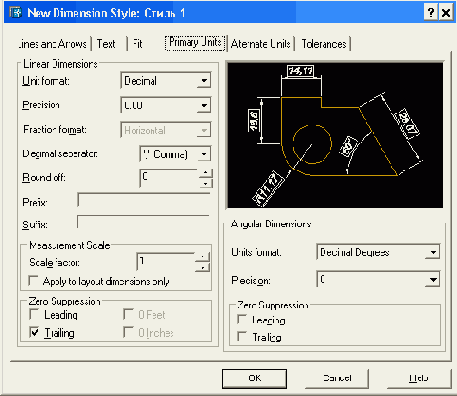The image size is (457, 396).
Task: Expand the linear Precision dropdown
Action: [x=204, y=105]
